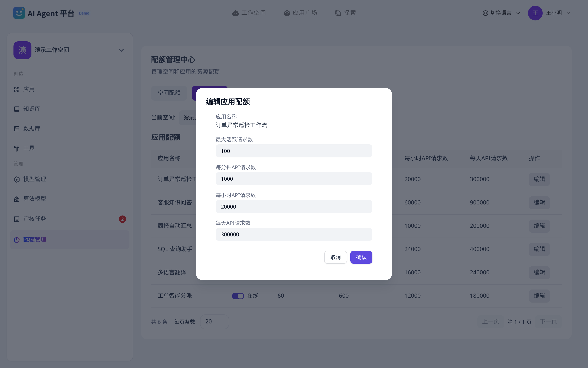
Task: Click 编辑 for the 客服知识问答 row
Action: pyautogui.click(x=539, y=202)
